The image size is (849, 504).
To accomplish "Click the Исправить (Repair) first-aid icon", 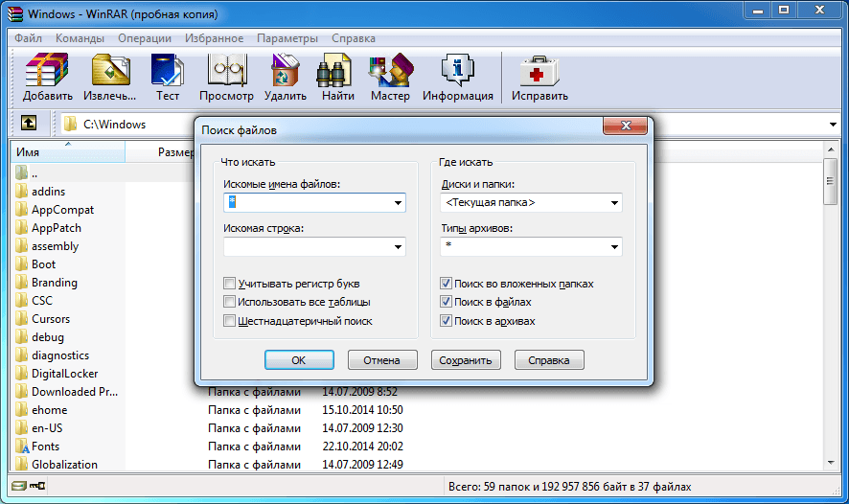I will coord(539,70).
